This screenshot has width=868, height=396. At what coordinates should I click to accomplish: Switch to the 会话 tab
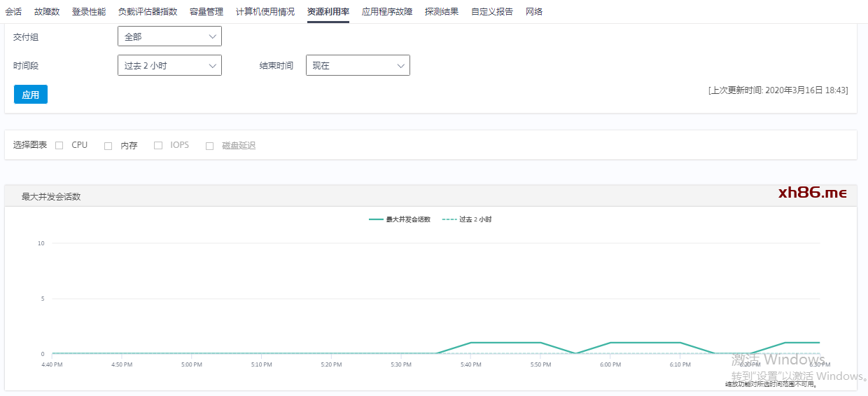[x=13, y=12]
